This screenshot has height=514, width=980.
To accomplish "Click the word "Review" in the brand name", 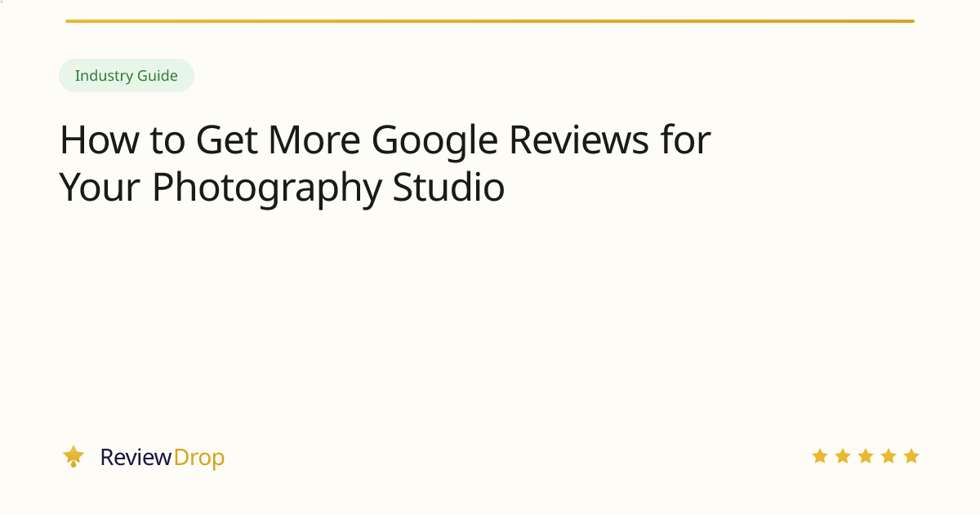I will [136, 458].
